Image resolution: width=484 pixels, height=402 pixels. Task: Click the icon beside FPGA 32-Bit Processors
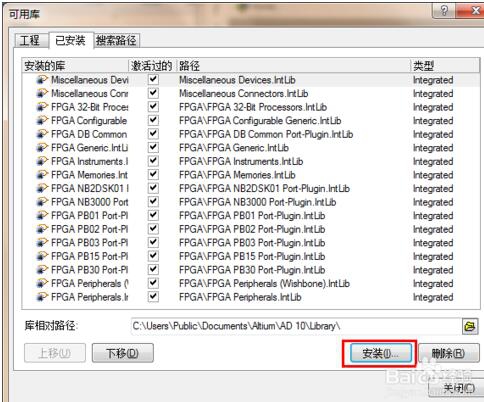[x=42, y=107]
